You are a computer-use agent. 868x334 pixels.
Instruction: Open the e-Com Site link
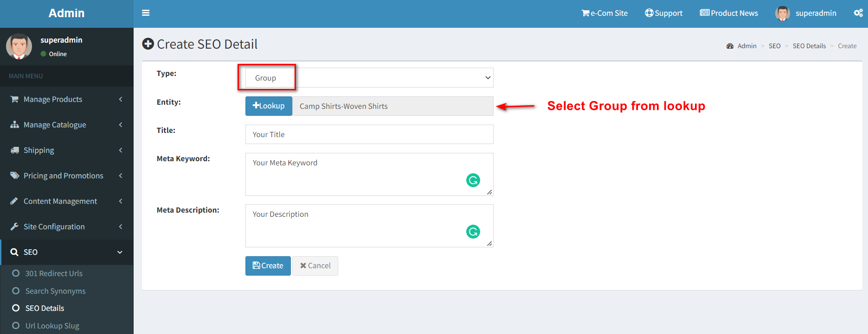point(604,13)
